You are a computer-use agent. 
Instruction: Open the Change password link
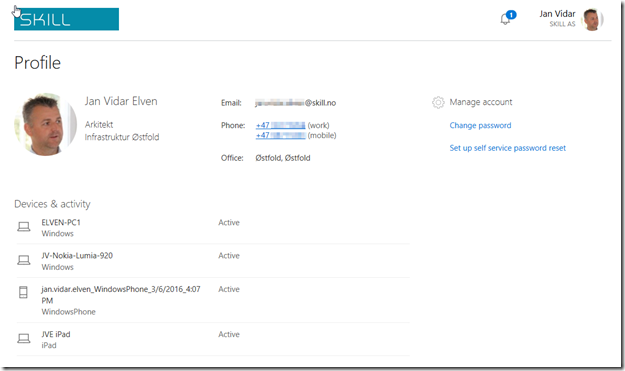(x=480, y=126)
